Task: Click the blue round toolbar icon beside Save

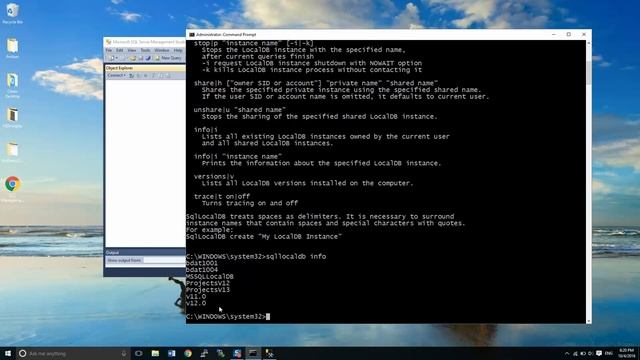Action: (x=148, y=58)
